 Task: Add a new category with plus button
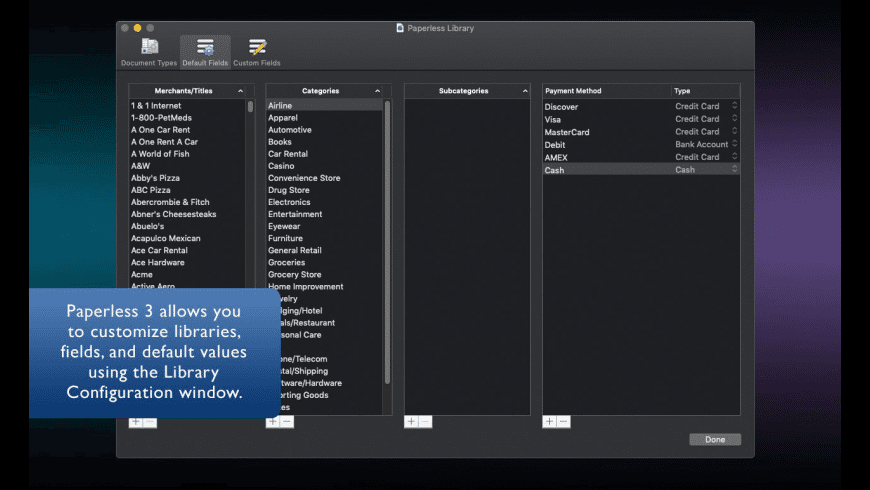point(272,422)
